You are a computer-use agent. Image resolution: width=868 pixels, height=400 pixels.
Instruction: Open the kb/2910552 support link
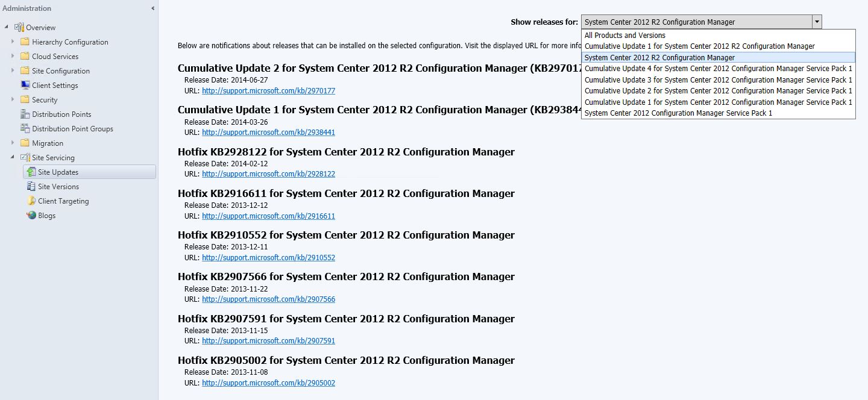point(268,258)
